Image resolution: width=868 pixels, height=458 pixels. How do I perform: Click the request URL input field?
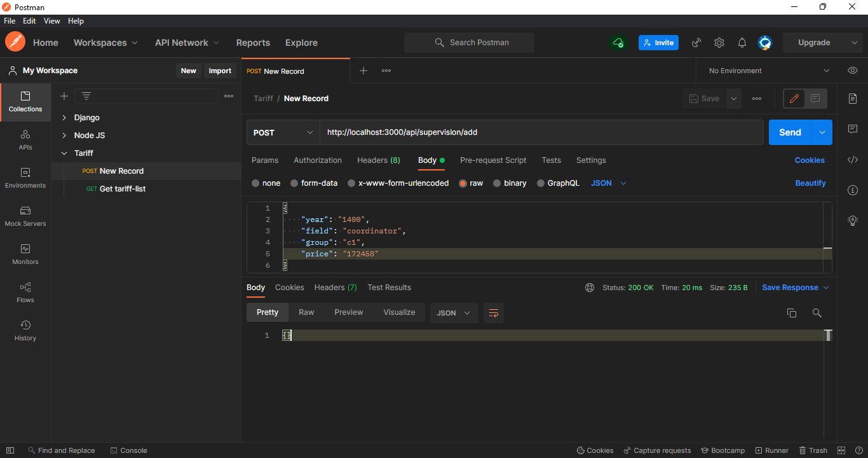540,132
